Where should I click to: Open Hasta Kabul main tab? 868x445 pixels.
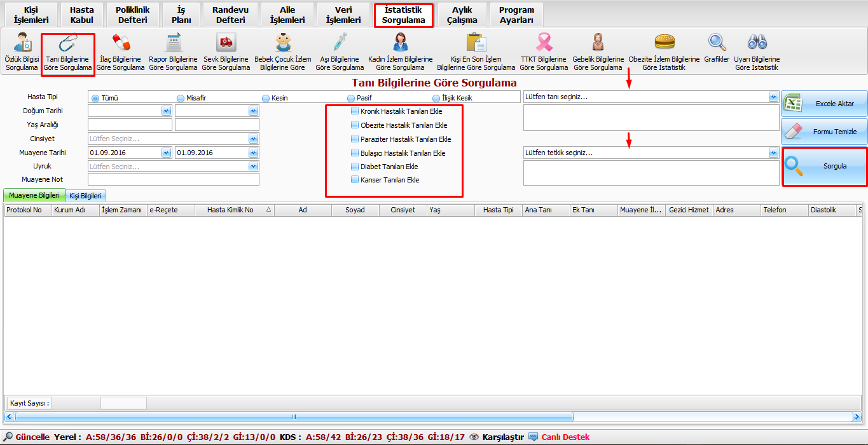pyautogui.click(x=81, y=15)
